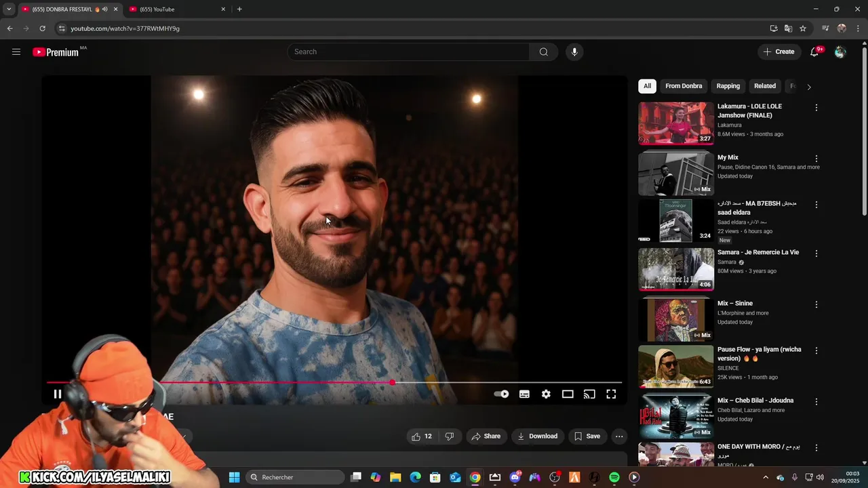This screenshot has width=868, height=488.
Task: Open player settings gear
Action: point(546,394)
